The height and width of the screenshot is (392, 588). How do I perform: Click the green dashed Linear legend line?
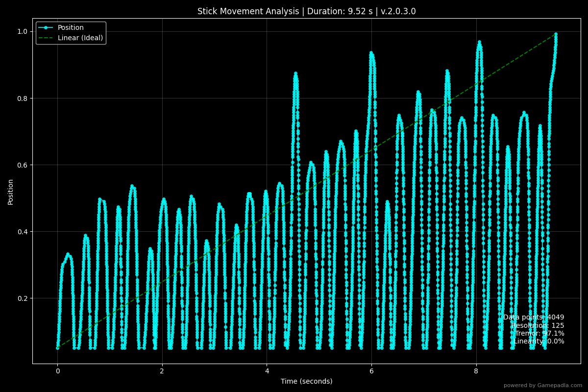(x=46, y=38)
